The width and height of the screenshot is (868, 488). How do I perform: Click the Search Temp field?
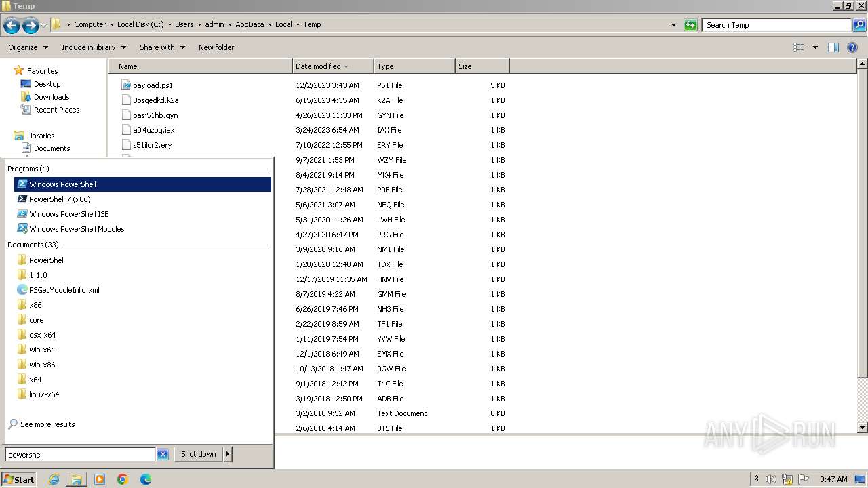(x=776, y=25)
